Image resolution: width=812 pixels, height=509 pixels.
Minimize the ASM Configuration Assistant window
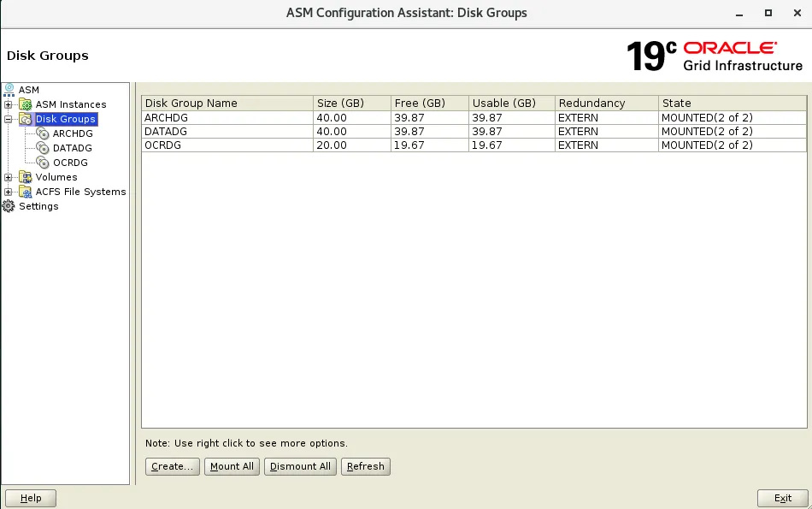(x=739, y=14)
